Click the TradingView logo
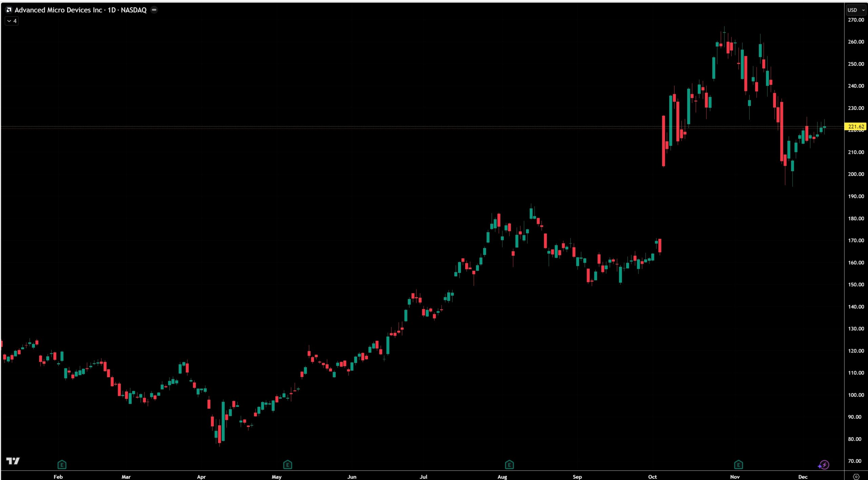This screenshot has width=868, height=480. [13, 461]
